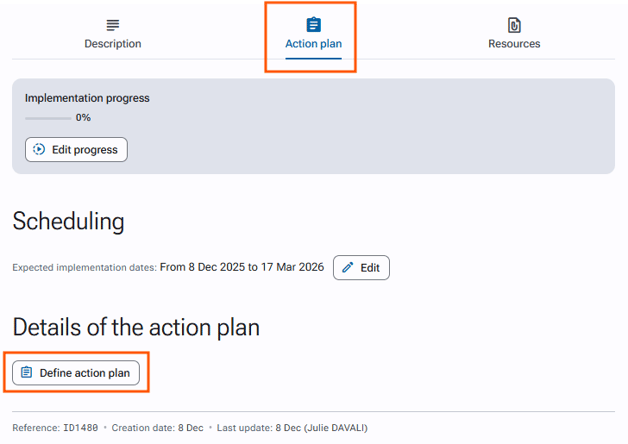Click the clipboard icon in Define action plan

pos(26,372)
